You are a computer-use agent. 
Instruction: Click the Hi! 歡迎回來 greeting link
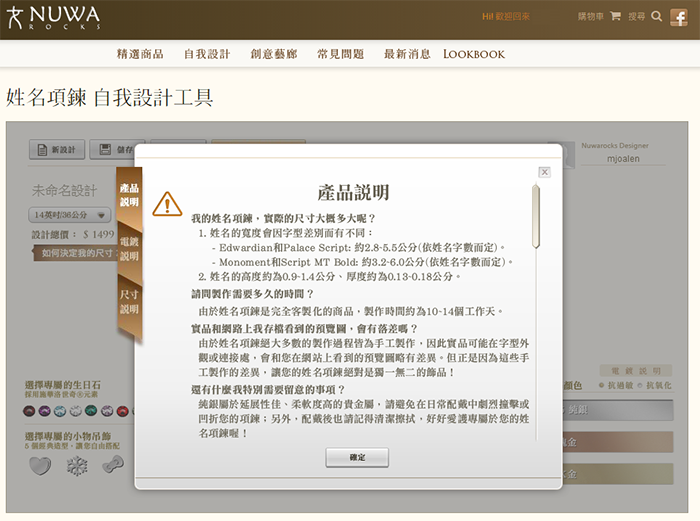tap(506, 17)
